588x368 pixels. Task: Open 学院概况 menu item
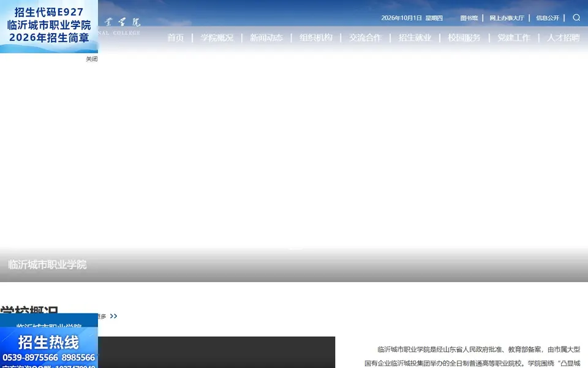coord(217,37)
